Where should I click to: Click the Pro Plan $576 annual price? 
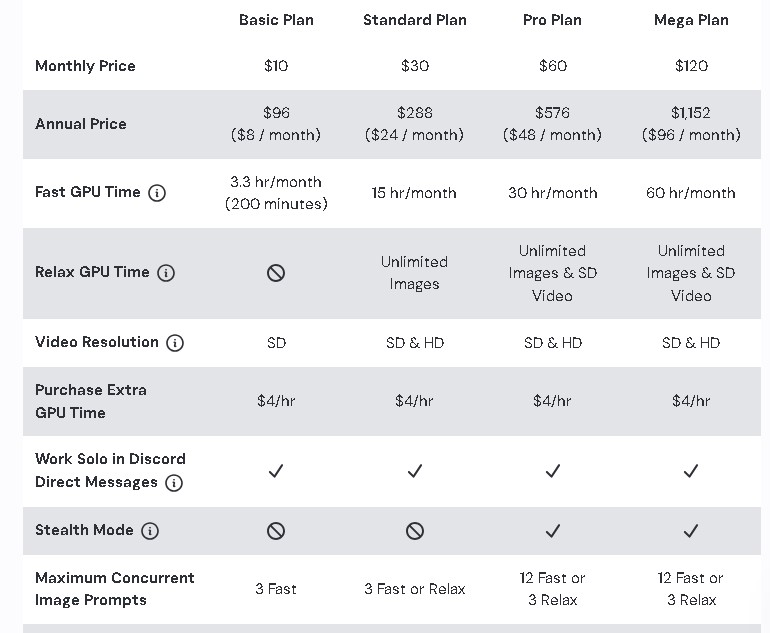pyautogui.click(x=553, y=113)
